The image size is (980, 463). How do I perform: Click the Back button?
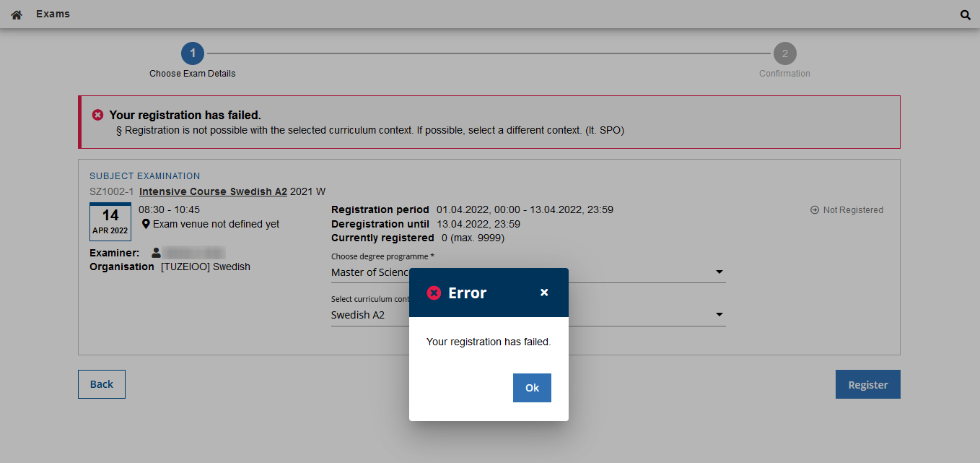click(102, 384)
